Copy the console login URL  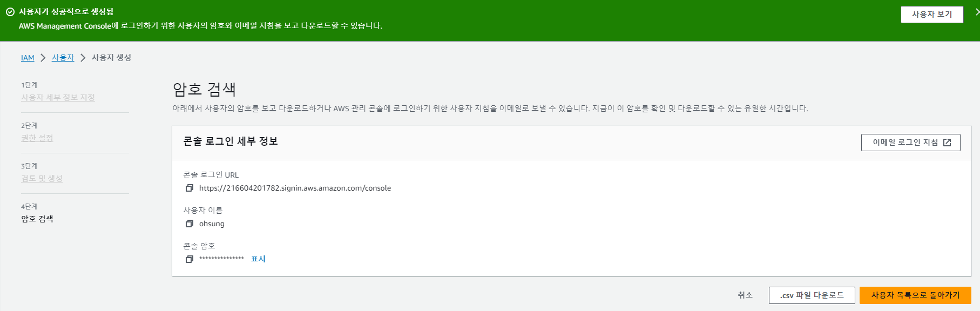(190, 188)
